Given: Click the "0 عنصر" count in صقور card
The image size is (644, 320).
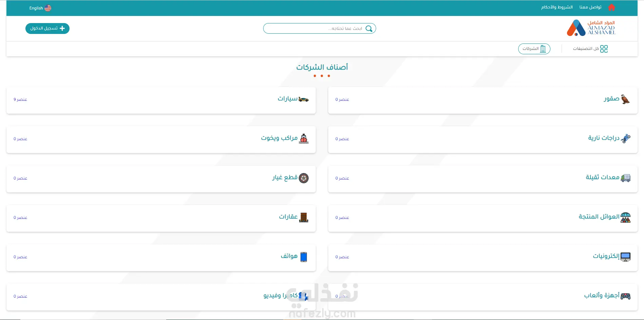Looking at the screenshot, I should click(342, 99).
